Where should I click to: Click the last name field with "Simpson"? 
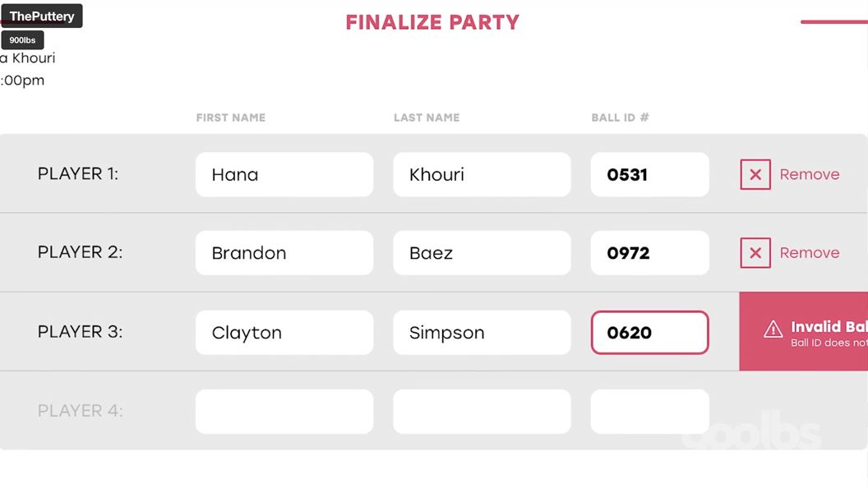pos(482,332)
